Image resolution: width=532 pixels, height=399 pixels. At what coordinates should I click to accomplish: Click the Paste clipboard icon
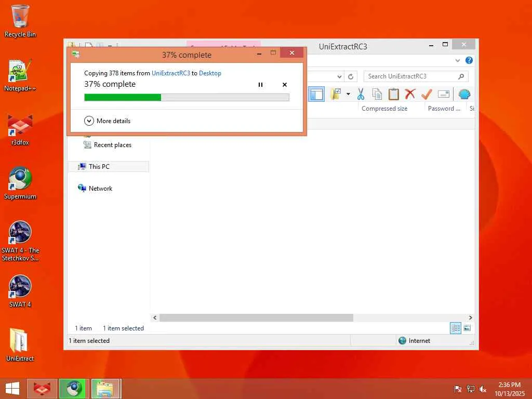(x=394, y=94)
